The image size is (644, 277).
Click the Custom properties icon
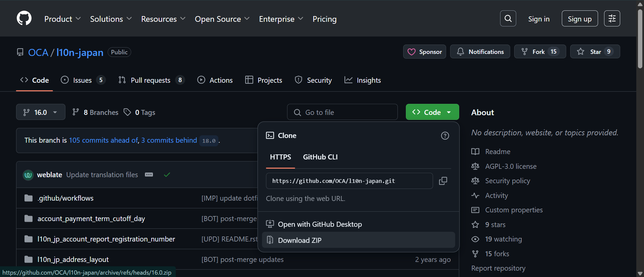[475, 210]
